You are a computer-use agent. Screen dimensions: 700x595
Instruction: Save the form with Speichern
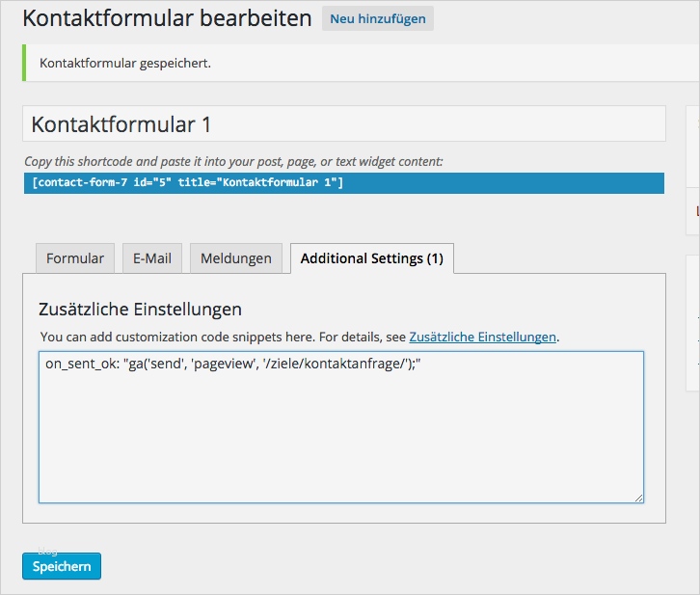coord(62,566)
